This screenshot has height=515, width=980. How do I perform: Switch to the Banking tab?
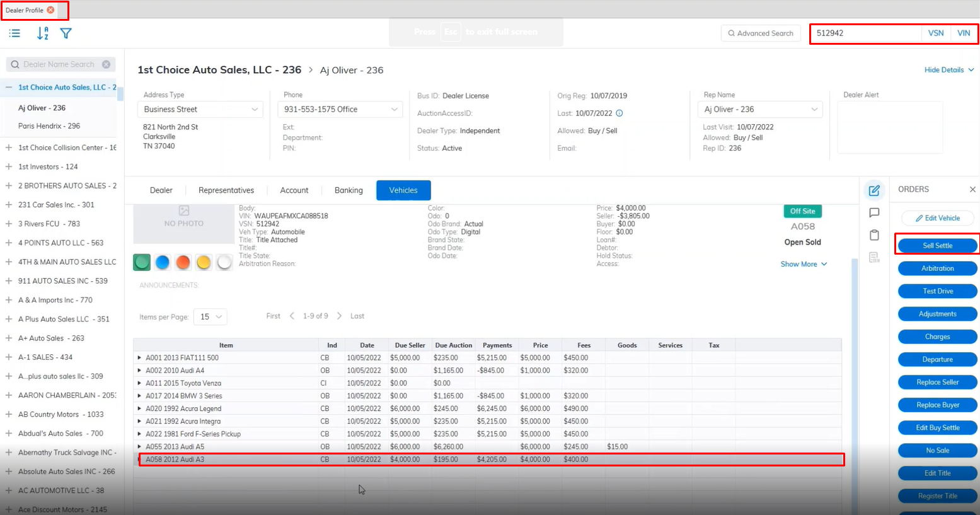click(x=349, y=190)
